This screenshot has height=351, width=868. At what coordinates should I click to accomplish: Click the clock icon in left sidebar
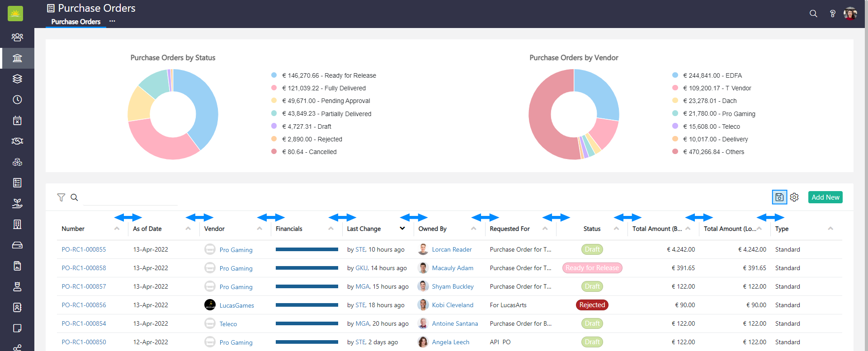coord(17,100)
